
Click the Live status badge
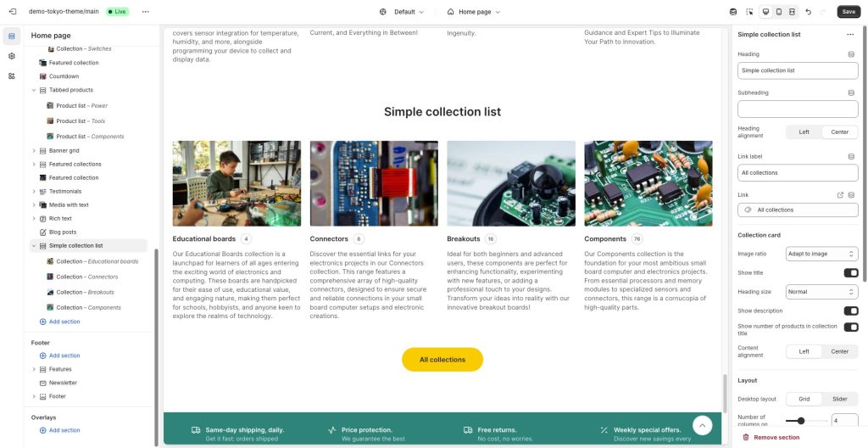pos(117,12)
